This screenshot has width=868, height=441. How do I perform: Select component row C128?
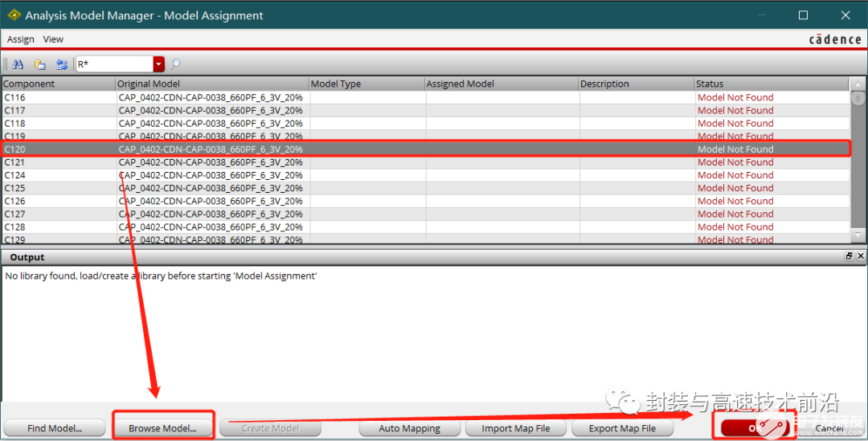point(426,227)
